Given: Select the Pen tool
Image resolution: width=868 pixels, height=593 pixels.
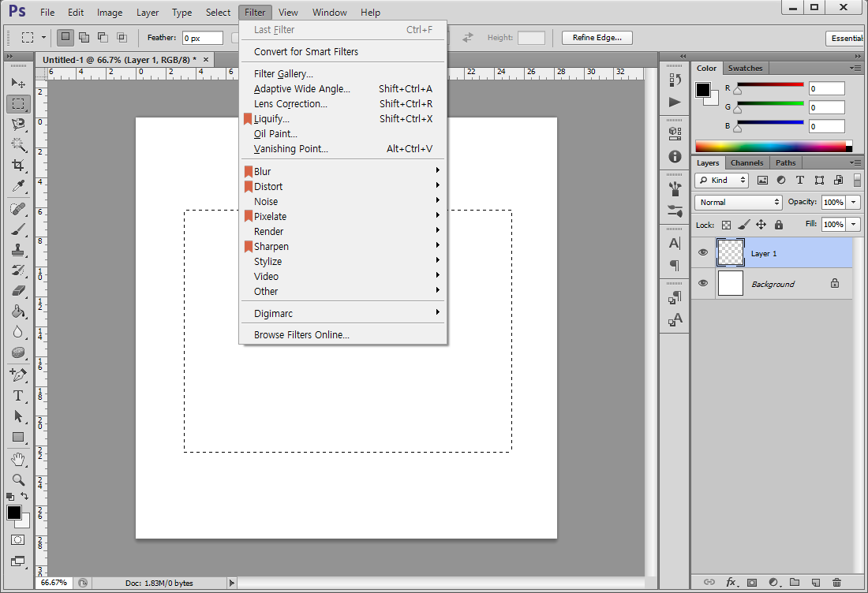Looking at the screenshot, I should coord(18,375).
